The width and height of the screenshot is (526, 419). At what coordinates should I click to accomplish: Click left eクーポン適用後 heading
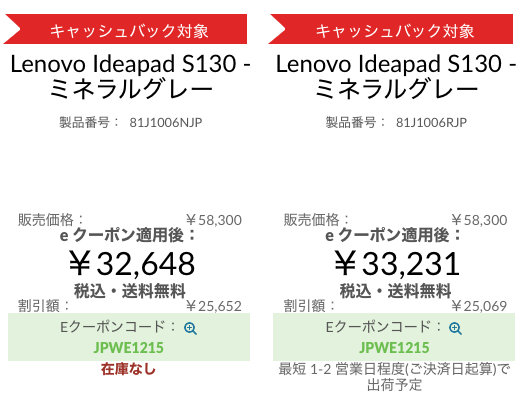pos(128,235)
